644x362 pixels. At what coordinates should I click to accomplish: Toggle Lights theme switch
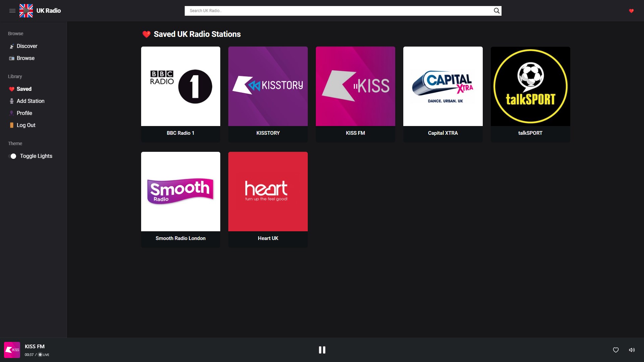click(x=13, y=156)
